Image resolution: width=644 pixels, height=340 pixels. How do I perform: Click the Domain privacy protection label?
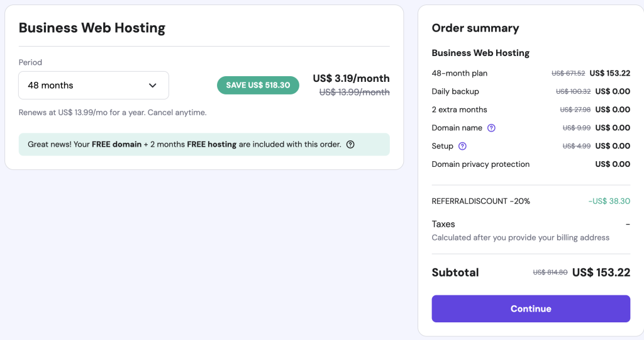pos(480,164)
